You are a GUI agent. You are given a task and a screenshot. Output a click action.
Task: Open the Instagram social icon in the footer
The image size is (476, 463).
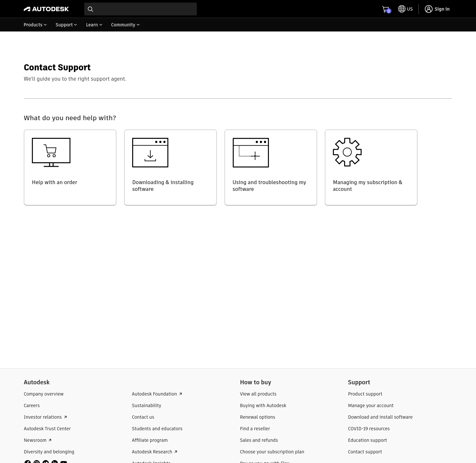click(x=37, y=462)
